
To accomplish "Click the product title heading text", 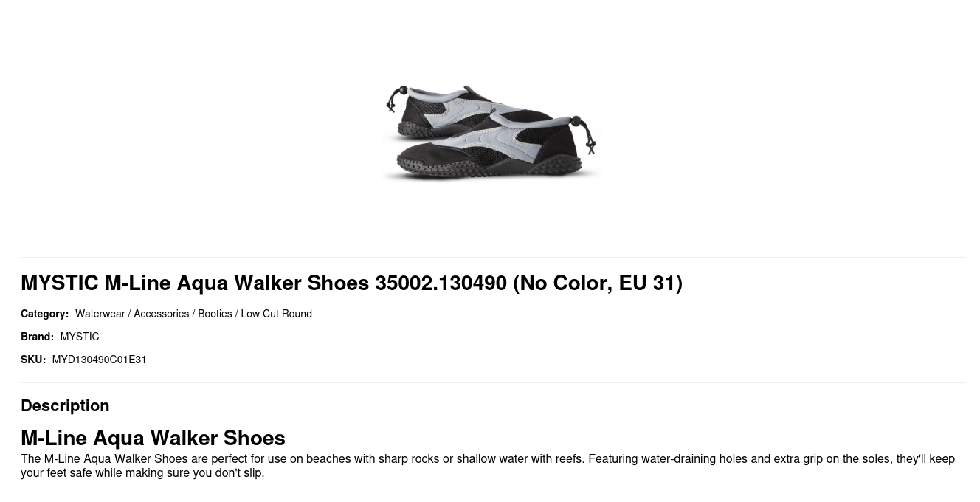I will 351,283.
